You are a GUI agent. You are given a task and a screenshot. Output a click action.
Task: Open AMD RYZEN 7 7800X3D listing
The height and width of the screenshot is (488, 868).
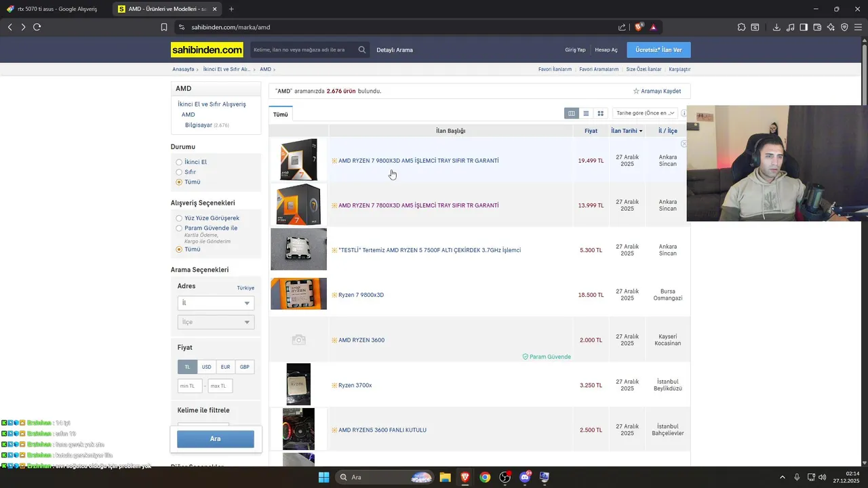point(418,205)
